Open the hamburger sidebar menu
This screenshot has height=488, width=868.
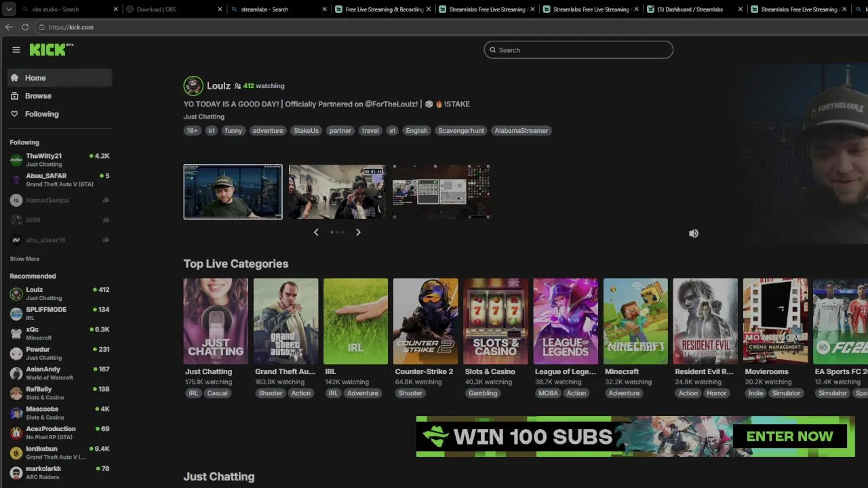pyautogui.click(x=16, y=49)
